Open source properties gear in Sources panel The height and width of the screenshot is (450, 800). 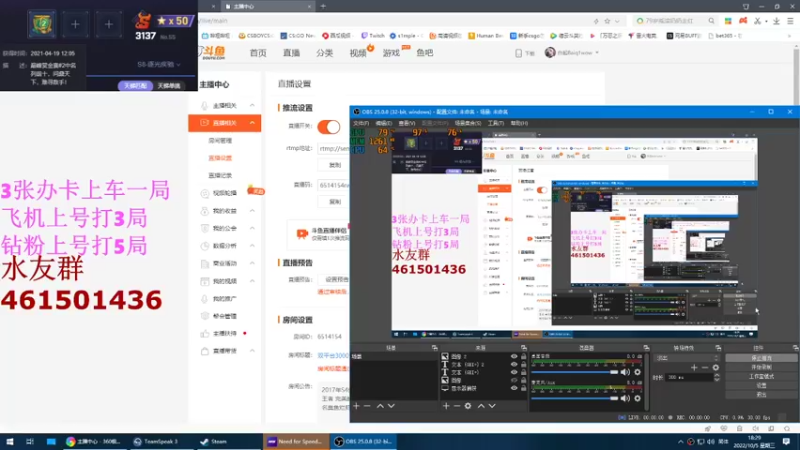pyautogui.click(x=468, y=406)
